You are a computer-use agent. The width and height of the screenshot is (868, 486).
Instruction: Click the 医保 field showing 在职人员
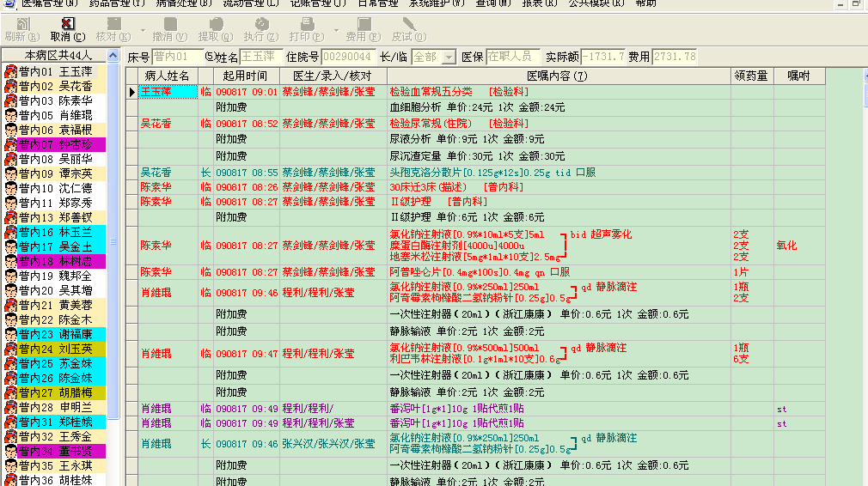[512, 57]
